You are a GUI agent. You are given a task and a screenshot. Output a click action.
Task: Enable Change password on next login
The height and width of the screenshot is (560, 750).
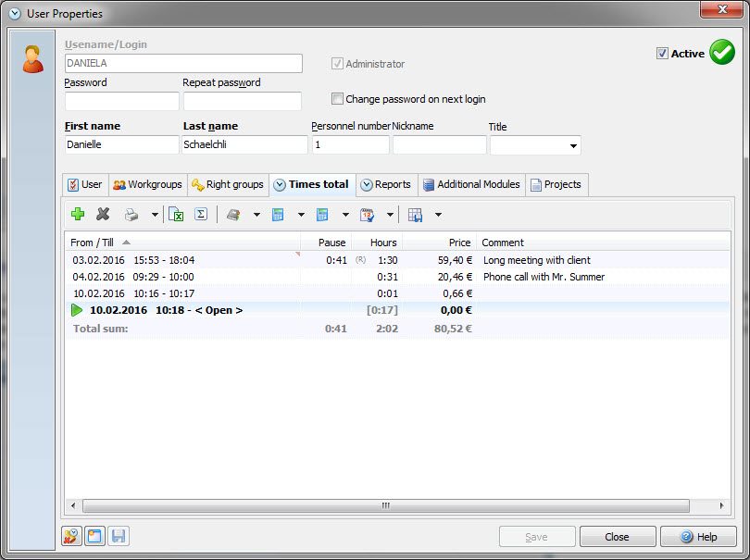[x=338, y=99]
